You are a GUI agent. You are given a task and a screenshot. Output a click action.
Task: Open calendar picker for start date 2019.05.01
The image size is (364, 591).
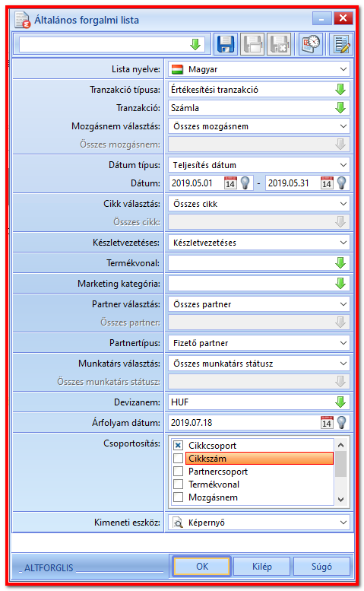click(x=230, y=183)
